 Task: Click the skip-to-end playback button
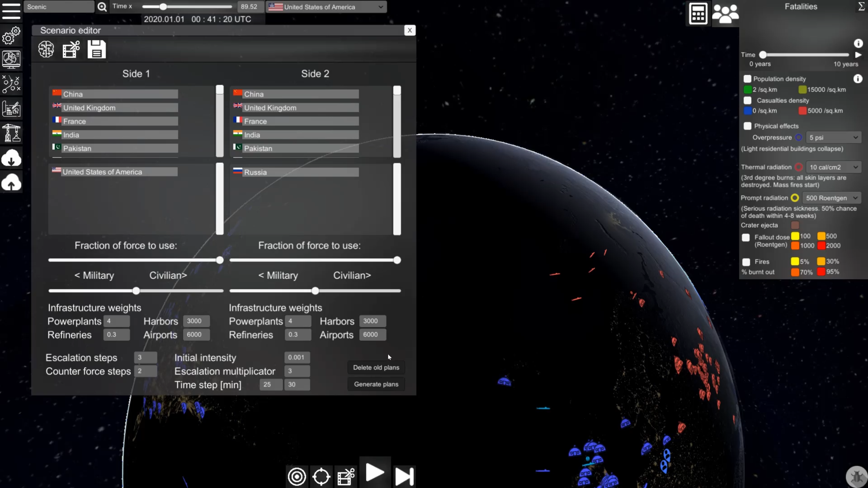(404, 476)
